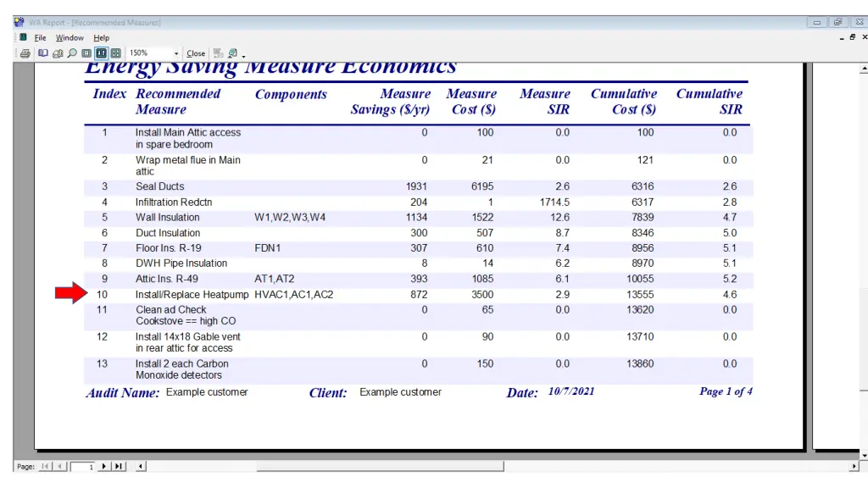This screenshot has height=488, width=868.
Task: Click the SIR value '1714.5'
Action: pos(554,202)
